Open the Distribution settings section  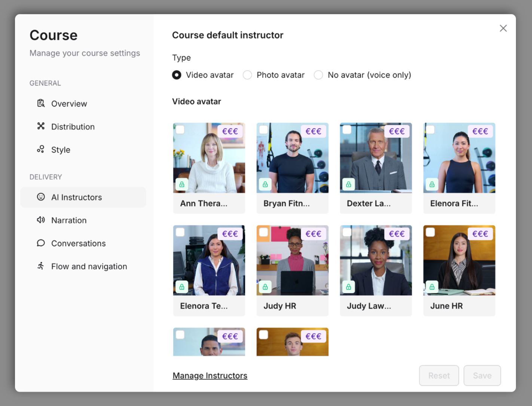click(73, 127)
